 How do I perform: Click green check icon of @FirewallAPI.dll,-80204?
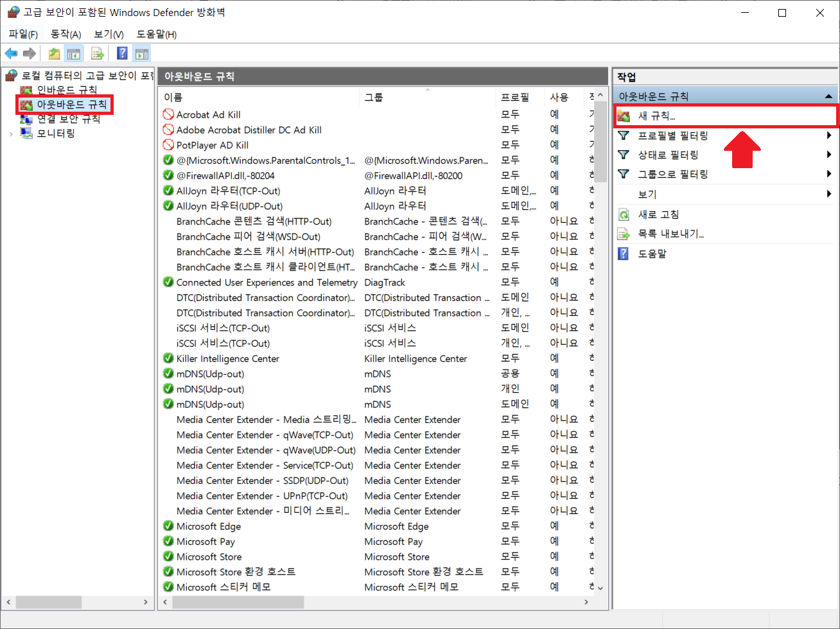(x=168, y=175)
